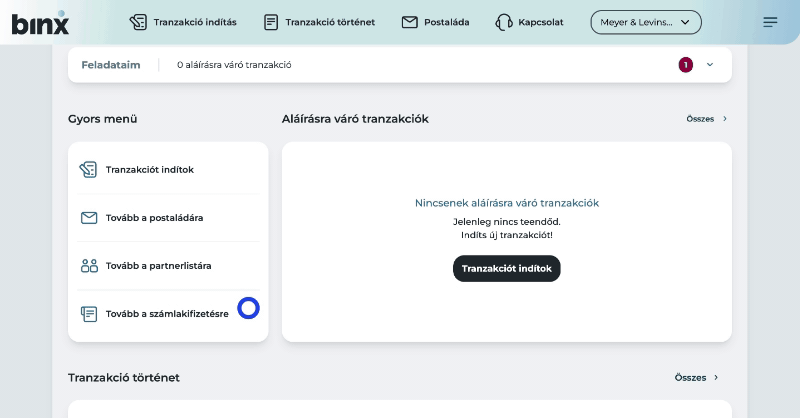
Task: Select Tovább a partnerlistára quick link
Action: (x=168, y=265)
